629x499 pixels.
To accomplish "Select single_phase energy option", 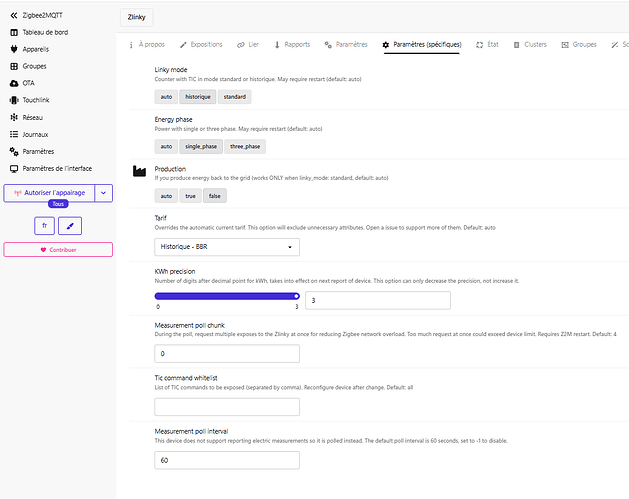I will coord(201,146).
